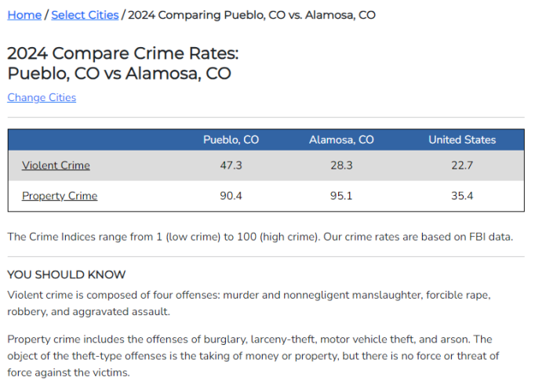Click breadcrumb text Comparing Pueblo vs. Alamosa

[252, 15]
